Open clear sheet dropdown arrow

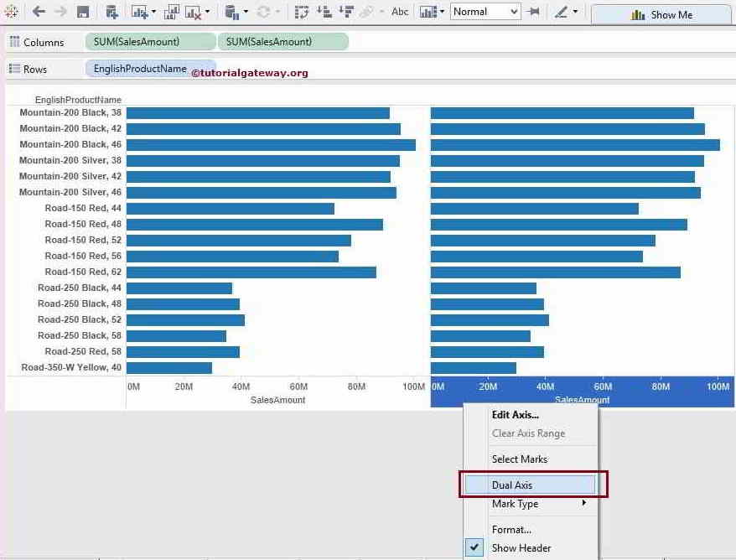tap(207, 12)
